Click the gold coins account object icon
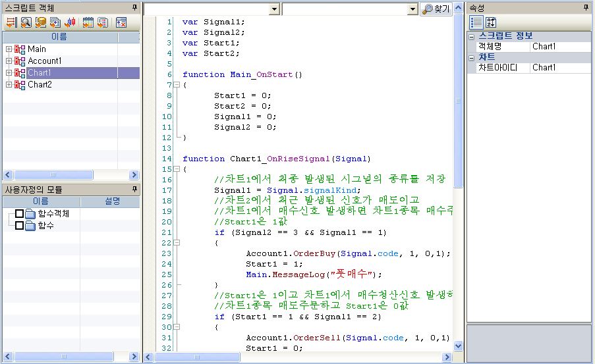Viewport: 595px width, 364px height. tap(41, 22)
